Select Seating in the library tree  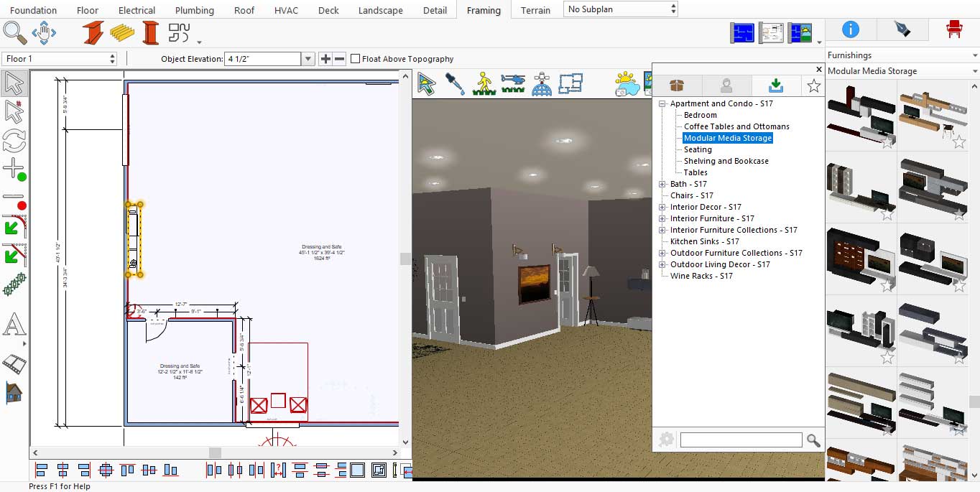(698, 149)
